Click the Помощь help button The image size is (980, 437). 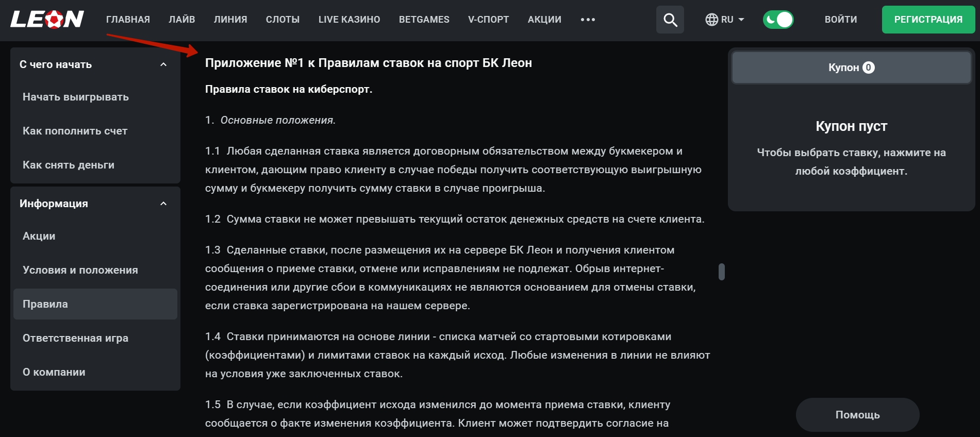coord(858,415)
